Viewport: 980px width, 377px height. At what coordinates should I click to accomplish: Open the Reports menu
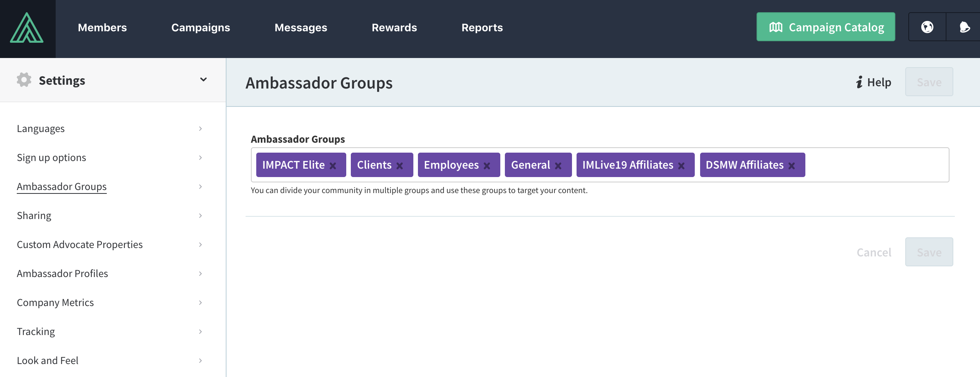[x=482, y=27]
